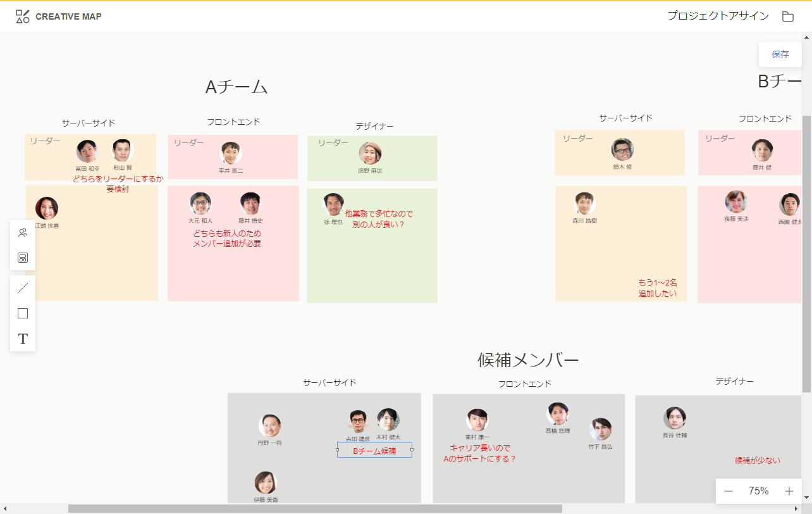This screenshot has width=812, height=514.
Task: Select the line drawing tool
Action: (23, 289)
